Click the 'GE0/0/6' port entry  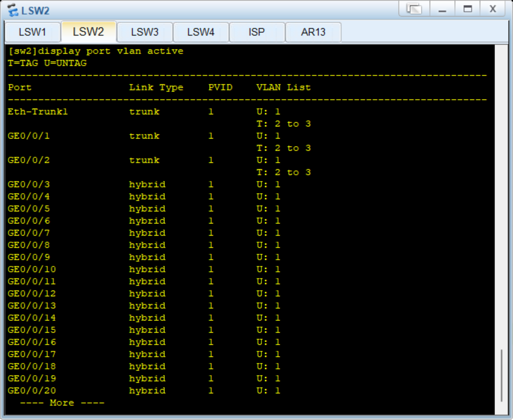tap(29, 221)
